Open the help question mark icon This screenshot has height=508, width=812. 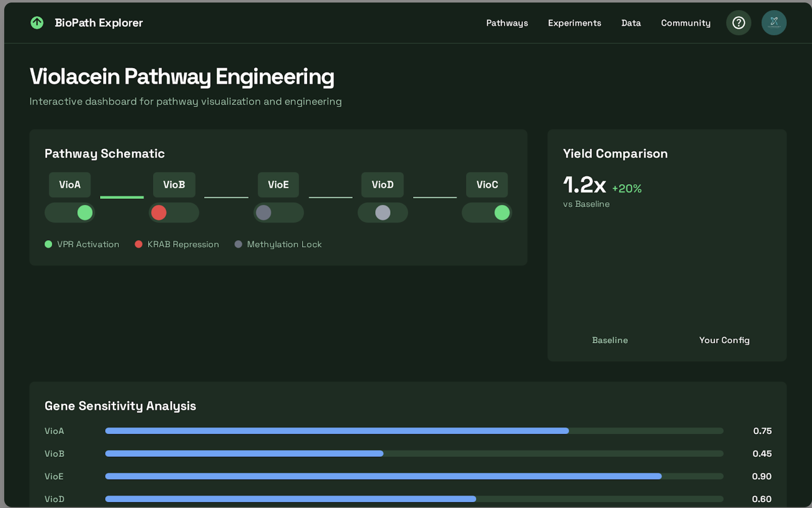click(x=738, y=23)
